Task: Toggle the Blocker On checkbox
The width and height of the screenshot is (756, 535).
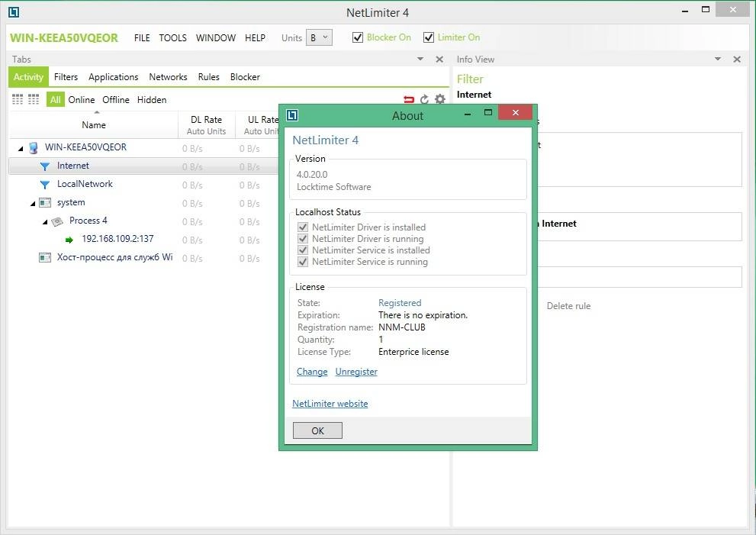Action: (x=358, y=37)
